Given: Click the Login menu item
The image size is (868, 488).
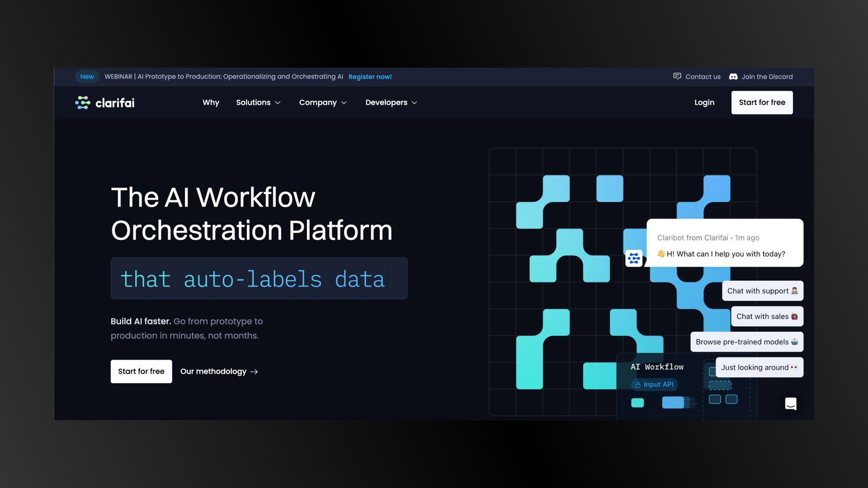Looking at the screenshot, I should pyautogui.click(x=704, y=103).
